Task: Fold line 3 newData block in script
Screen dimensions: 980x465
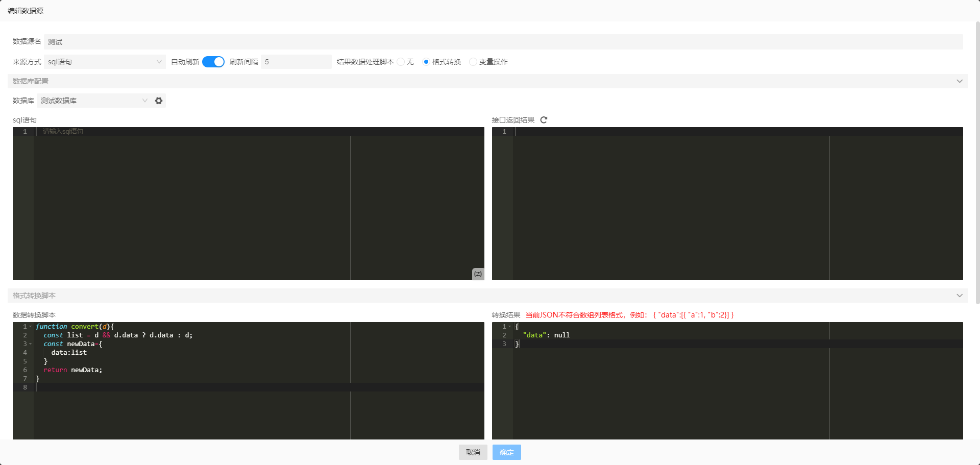Action: [x=31, y=344]
